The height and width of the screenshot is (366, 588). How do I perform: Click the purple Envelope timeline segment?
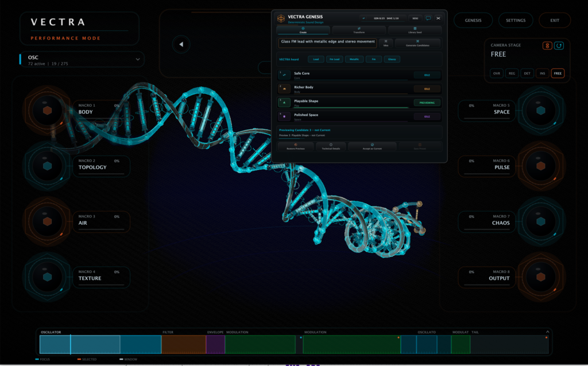coord(216,344)
